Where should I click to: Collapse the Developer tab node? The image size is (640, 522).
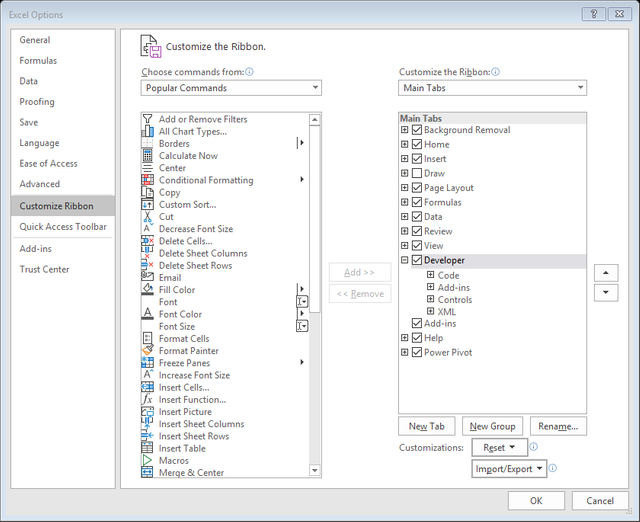[404, 260]
